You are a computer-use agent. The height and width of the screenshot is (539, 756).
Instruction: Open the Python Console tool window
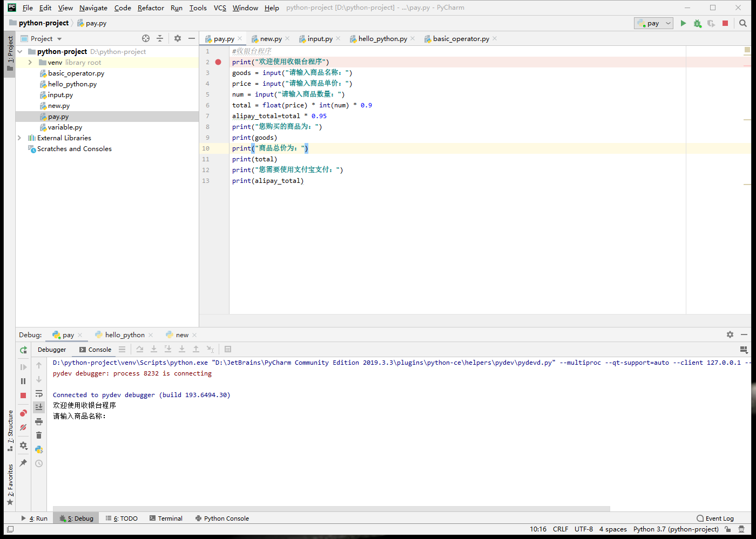[x=222, y=518]
